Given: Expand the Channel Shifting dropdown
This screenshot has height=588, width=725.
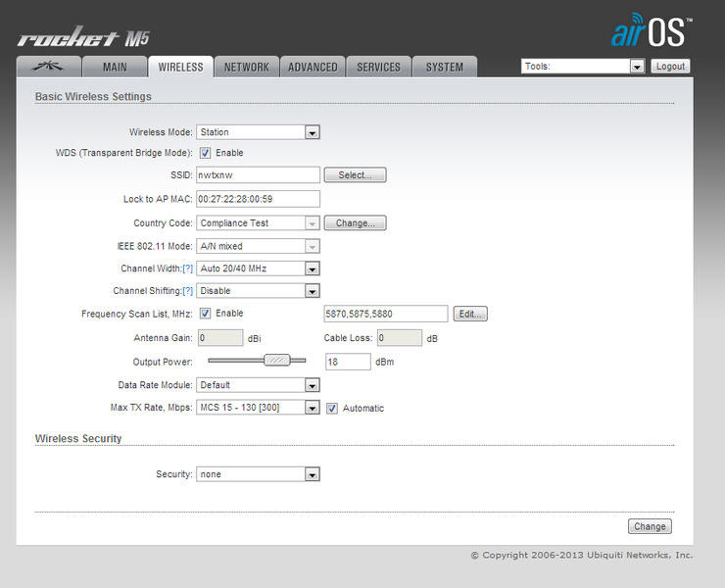Looking at the screenshot, I should pyautogui.click(x=258, y=290).
